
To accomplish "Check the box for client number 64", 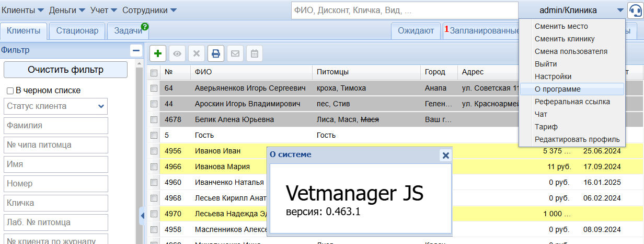I will [154, 88].
